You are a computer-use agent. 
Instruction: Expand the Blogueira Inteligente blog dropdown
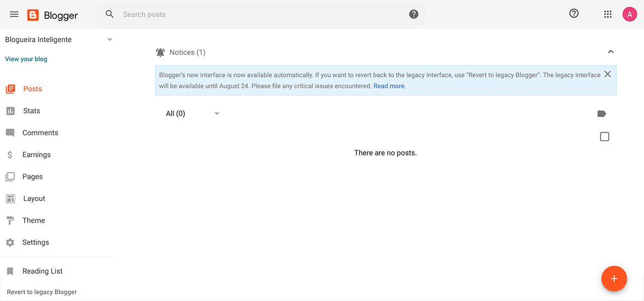[110, 40]
